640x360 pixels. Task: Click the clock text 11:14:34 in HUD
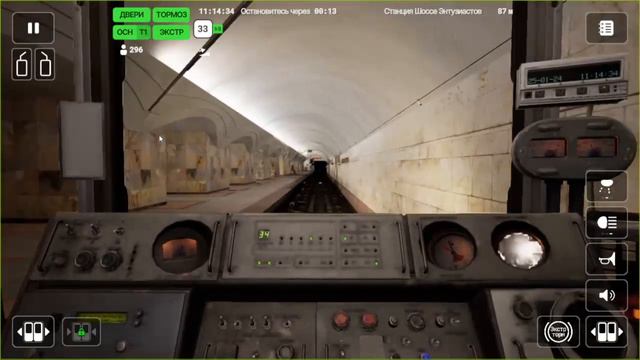(216, 11)
